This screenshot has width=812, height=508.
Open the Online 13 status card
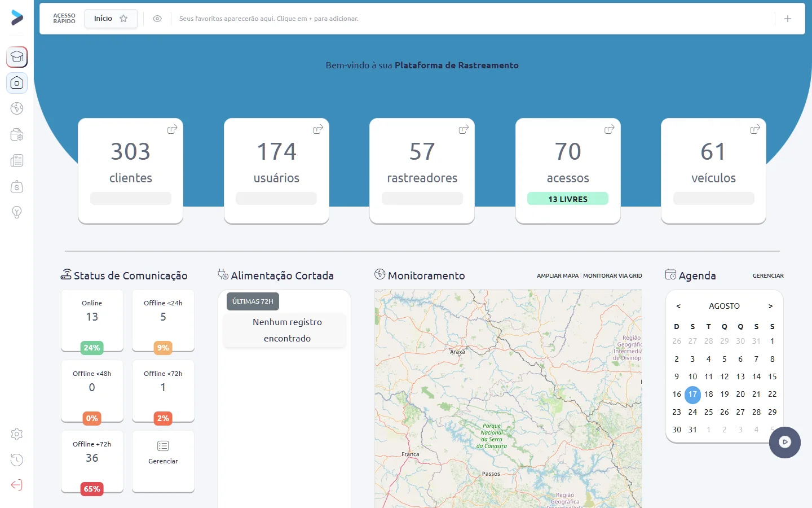point(92,321)
